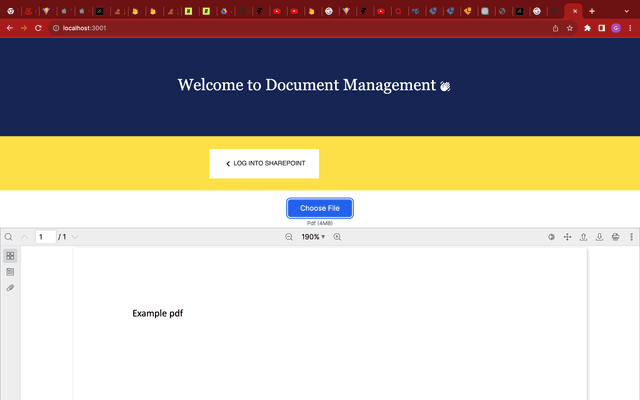Image resolution: width=640 pixels, height=400 pixels.
Task: Switch to the bookmarks sidebar tab
Action: click(x=10, y=272)
